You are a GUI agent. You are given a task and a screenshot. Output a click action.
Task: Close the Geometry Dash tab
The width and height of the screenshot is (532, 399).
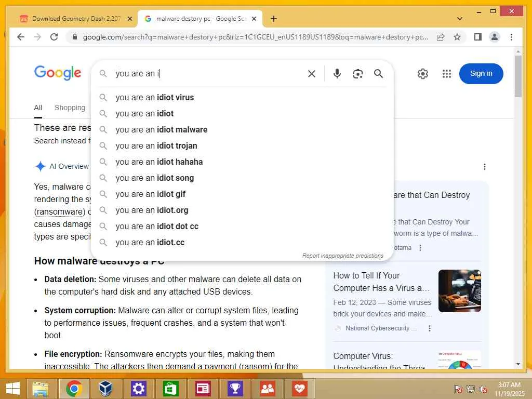tap(129, 19)
